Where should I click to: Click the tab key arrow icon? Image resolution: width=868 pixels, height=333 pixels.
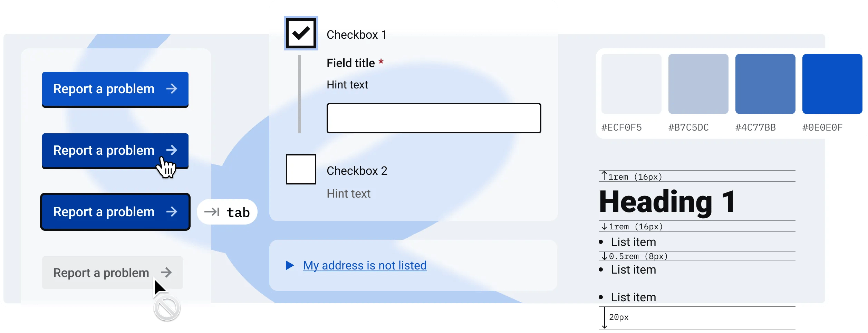pos(212,212)
